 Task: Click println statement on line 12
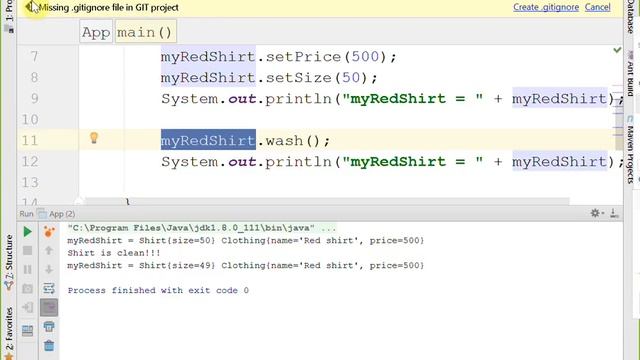393,161
